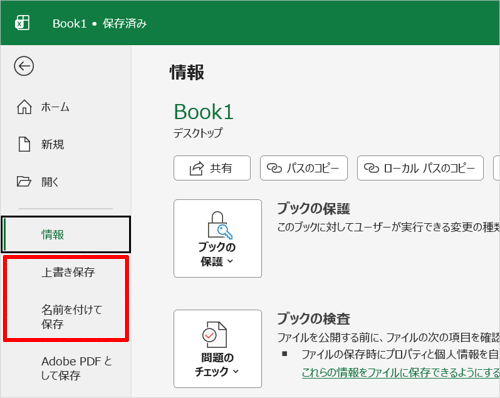Open the これらの情報をファイルに保存できるようにする link
Viewport: 500px width, 398px height.
tap(401, 372)
